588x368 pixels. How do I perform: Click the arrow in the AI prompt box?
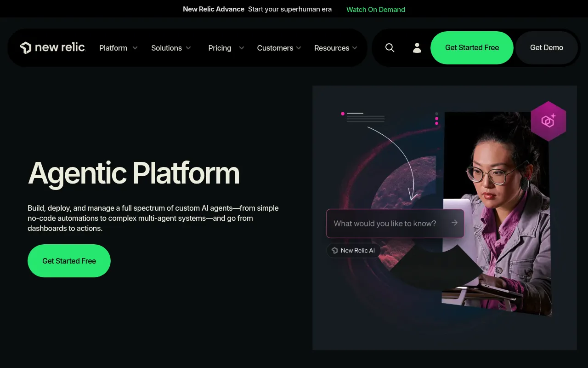pyautogui.click(x=454, y=223)
